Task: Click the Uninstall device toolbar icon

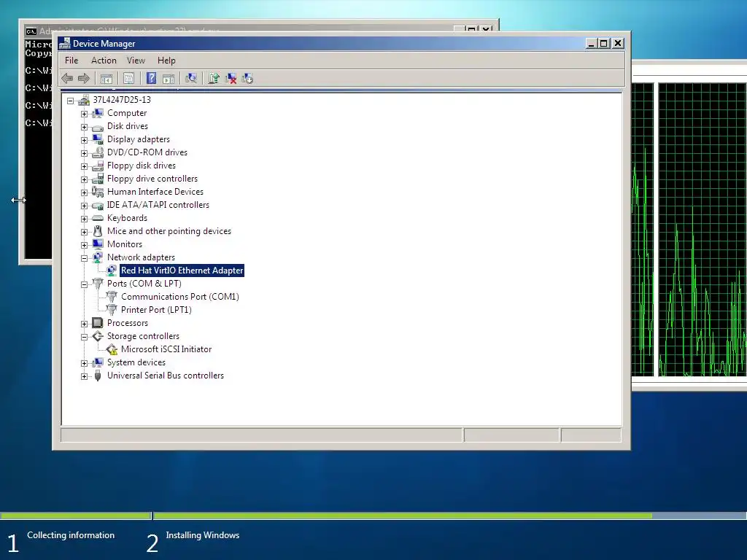Action: (231, 79)
